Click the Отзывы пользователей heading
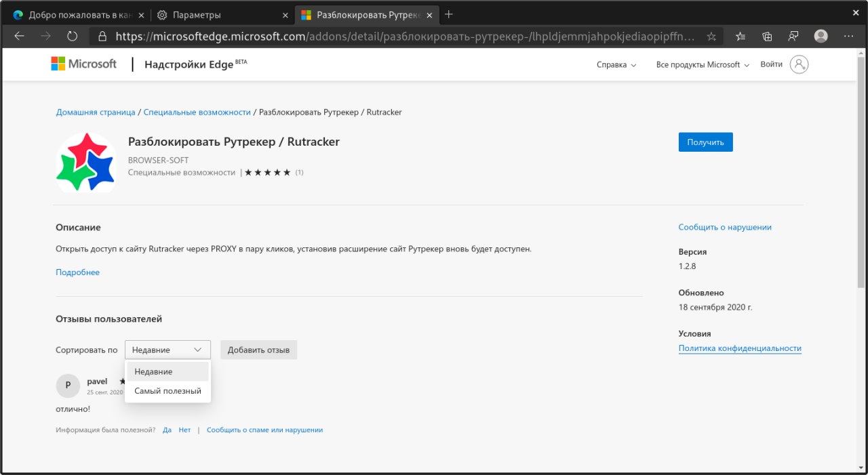868x475 pixels. pos(108,319)
